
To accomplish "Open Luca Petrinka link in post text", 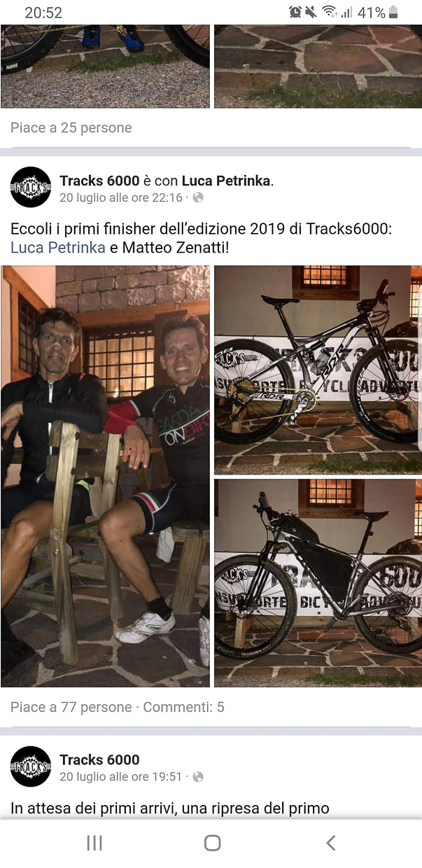I will pyautogui.click(x=58, y=247).
